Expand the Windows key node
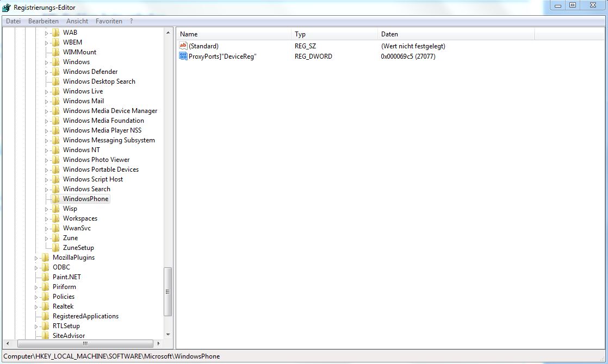 (x=46, y=62)
